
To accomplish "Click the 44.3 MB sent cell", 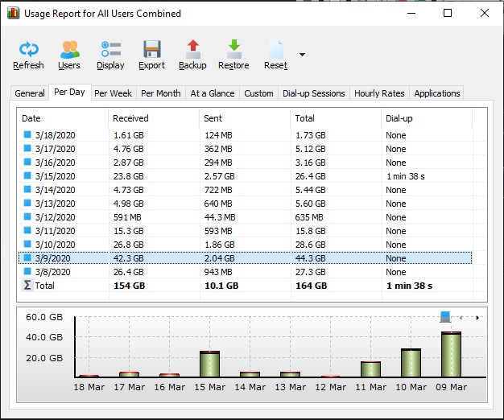I will coord(220,217).
